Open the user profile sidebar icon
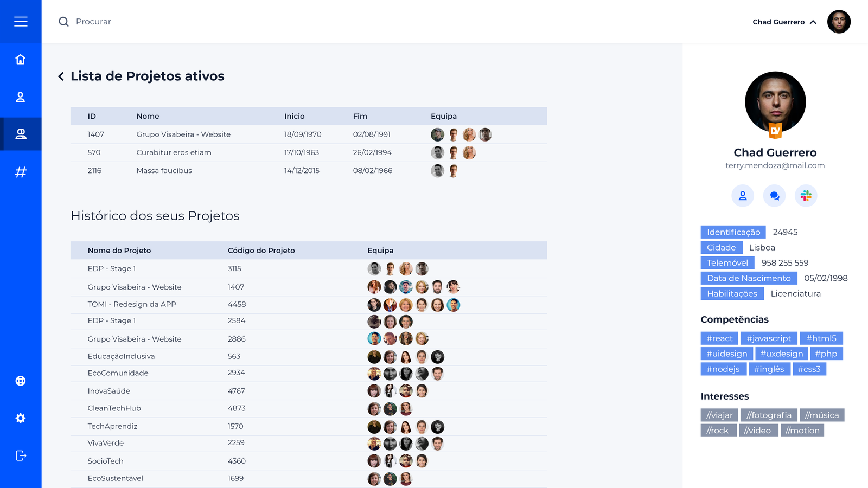Viewport: 868px width, 488px height. click(x=21, y=97)
